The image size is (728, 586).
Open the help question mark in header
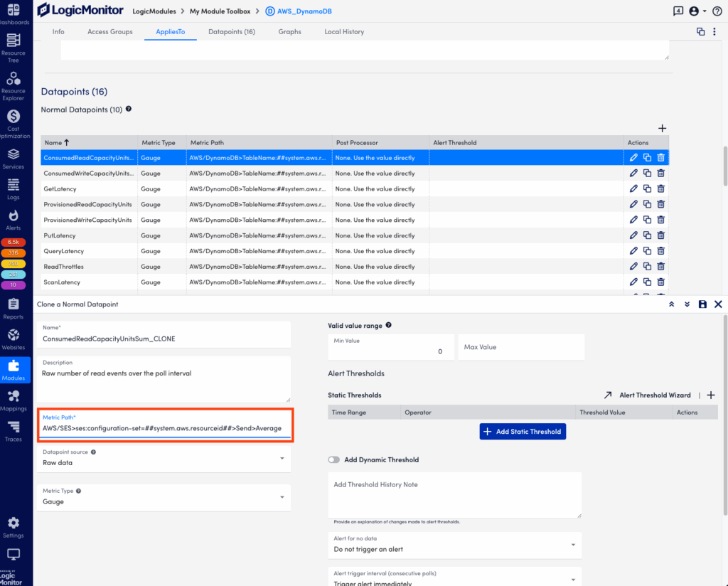point(717,11)
